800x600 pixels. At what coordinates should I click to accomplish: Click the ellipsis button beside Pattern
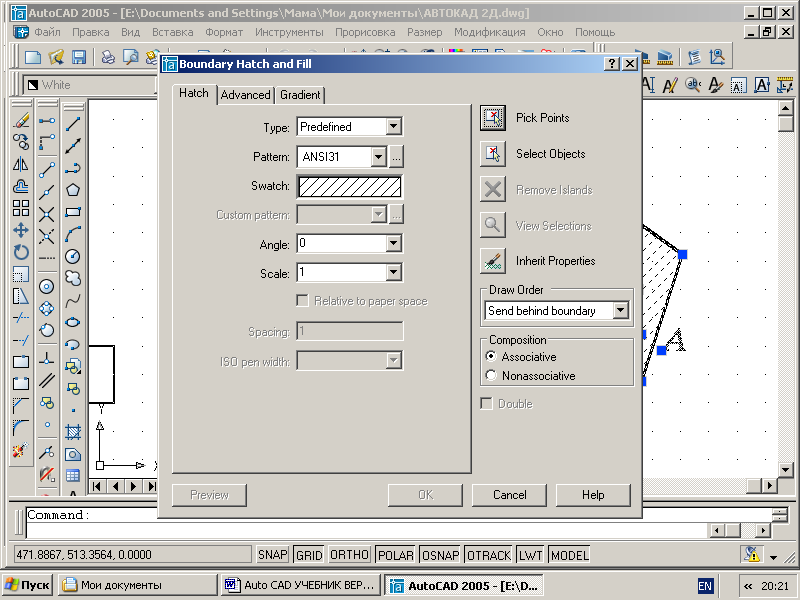click(396, 157)
